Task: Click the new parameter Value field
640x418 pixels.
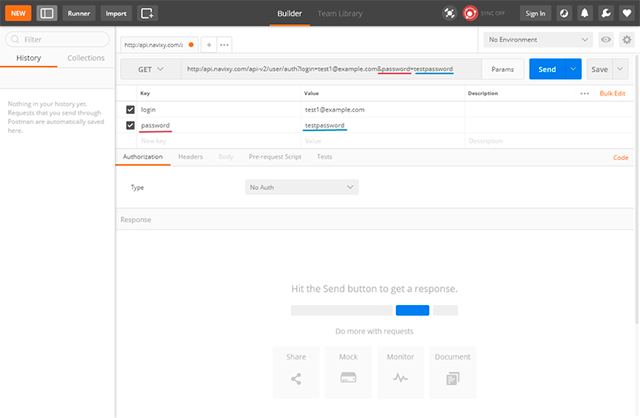Action: (x=382, y=141)
